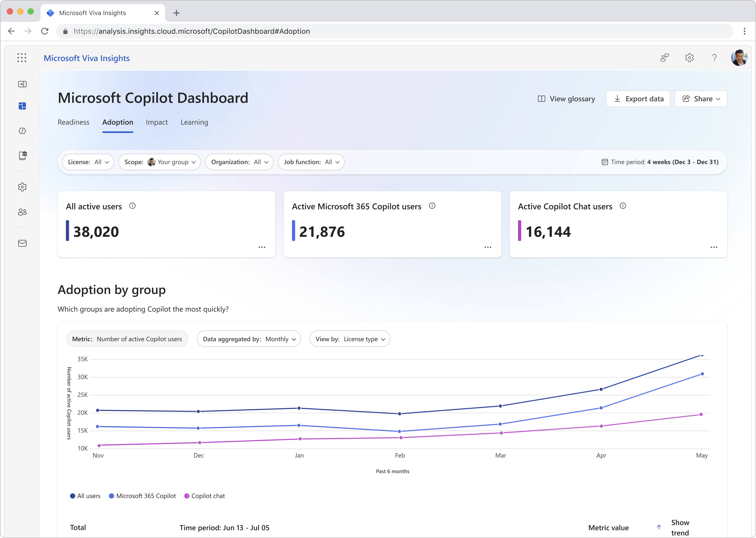The width and height of the screenshot is (756, 538).
Task: Click the sort arrow next to Show trend
Action: click(x=659, y=527)
